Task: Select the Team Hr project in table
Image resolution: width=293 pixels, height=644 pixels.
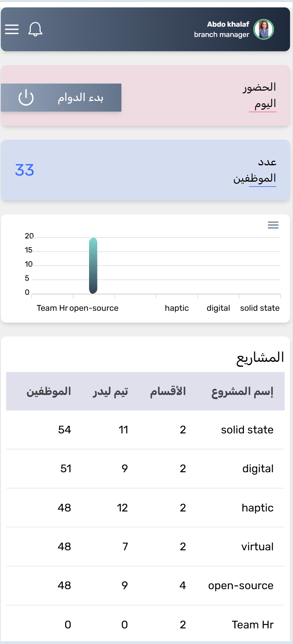Action: tap(253, 625)
